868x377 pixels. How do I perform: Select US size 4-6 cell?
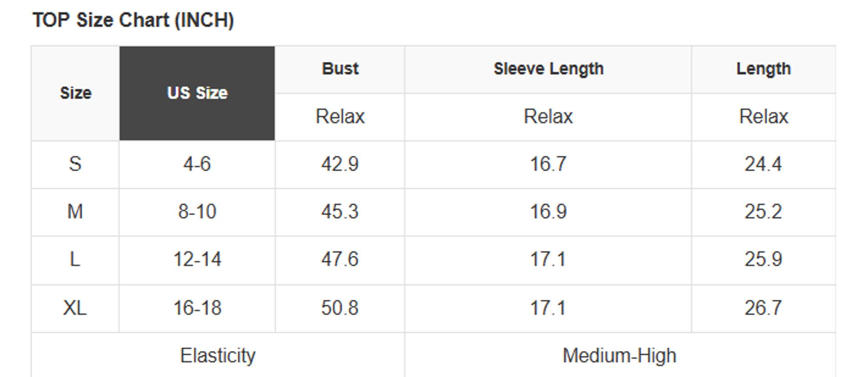pyautogui.click(x=197, y=165)
